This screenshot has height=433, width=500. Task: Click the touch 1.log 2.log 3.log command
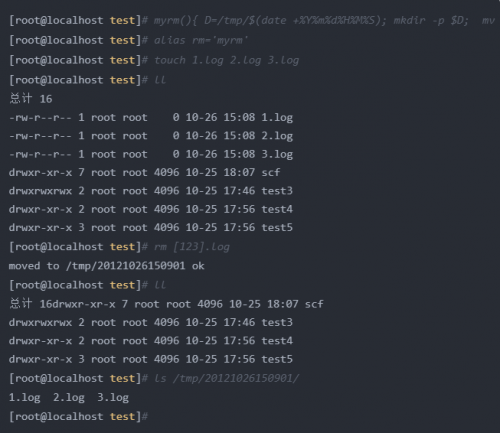pyautogui.click(x=226, y=60)
